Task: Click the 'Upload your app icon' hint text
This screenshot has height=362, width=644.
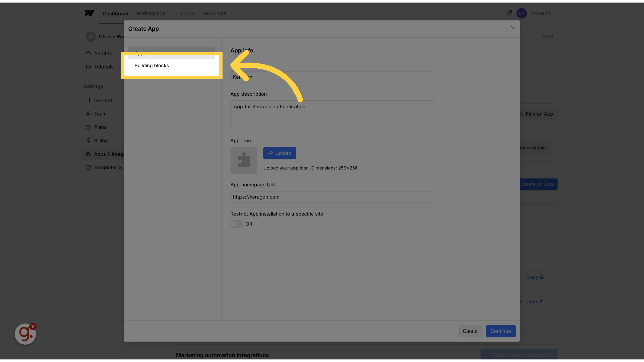Action: click(x=311, y=168)
